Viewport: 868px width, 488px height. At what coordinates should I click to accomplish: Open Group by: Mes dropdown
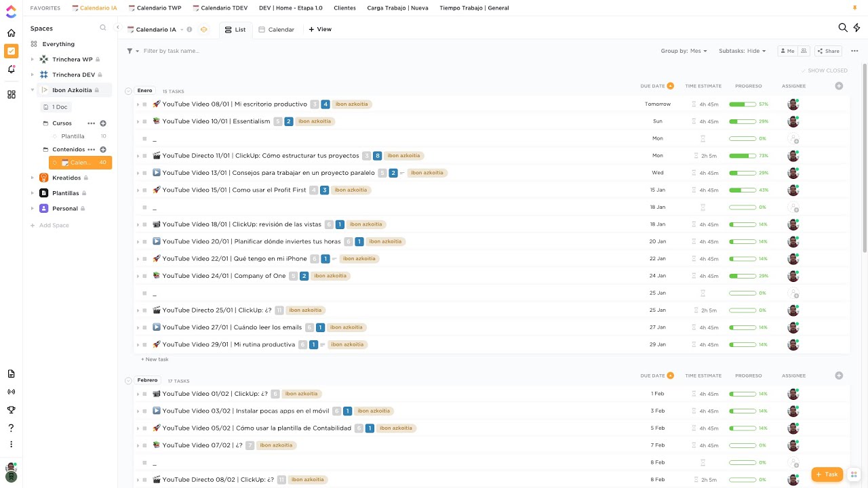pyautogui.click(x=684, y=51)
